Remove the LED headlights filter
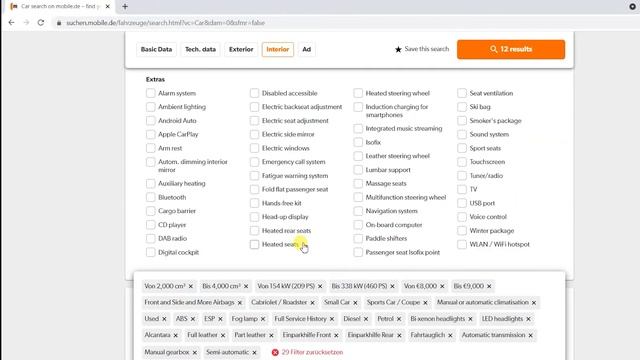640x360 pixels. [x=528, y=319]
